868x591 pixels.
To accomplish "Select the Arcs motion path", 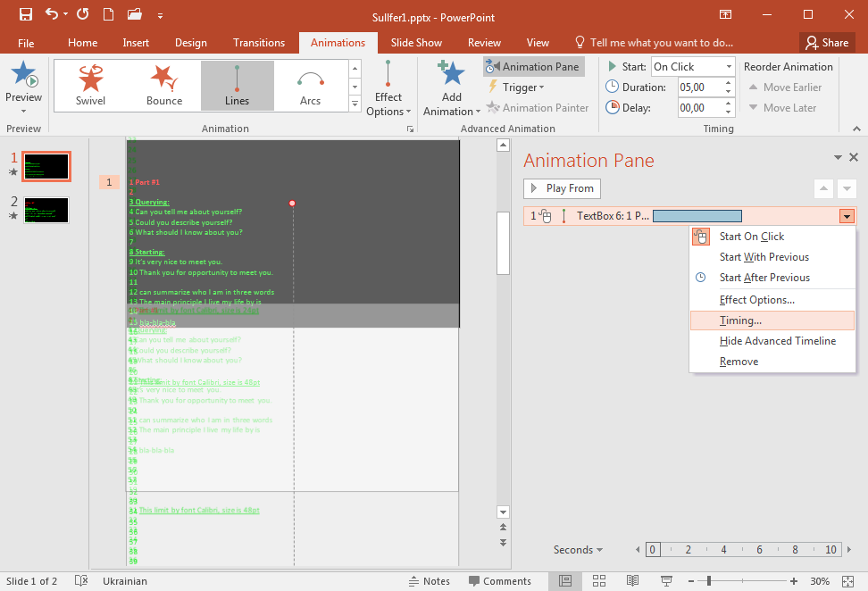I will click(311, 86).
